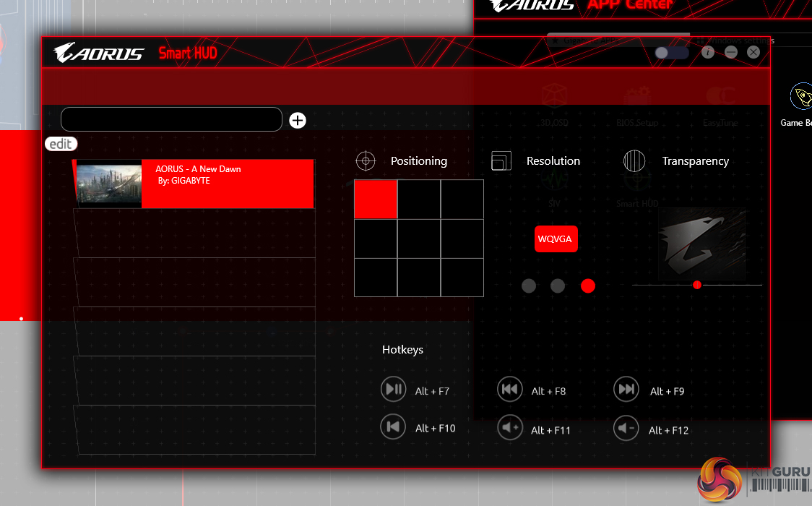The image size is (812, 506).
Task: Select the middle-left positioning cell
Action: [376, 239]
